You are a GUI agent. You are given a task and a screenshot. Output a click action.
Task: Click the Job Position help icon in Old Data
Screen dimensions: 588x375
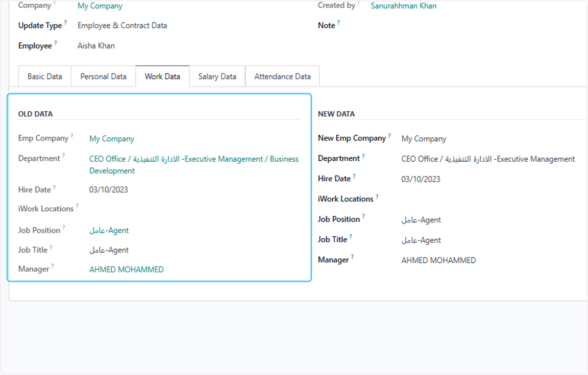point(64,227)
